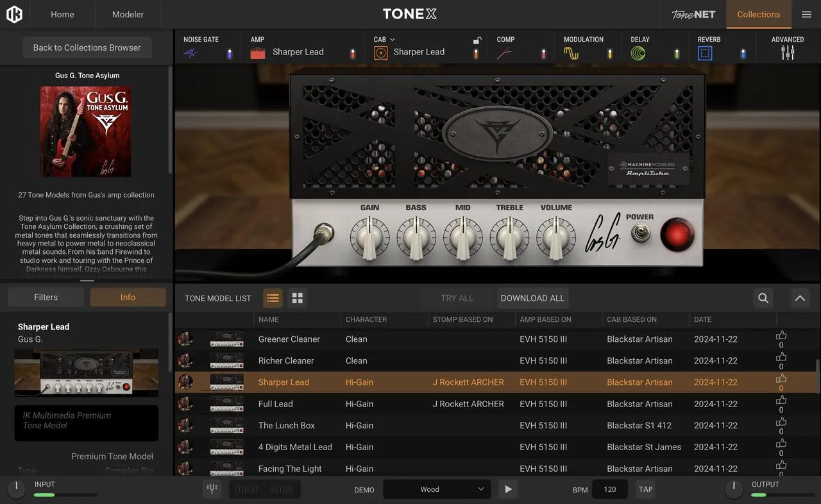
Task: Toggle Amp bypass LED
Action: coord(352,54)
